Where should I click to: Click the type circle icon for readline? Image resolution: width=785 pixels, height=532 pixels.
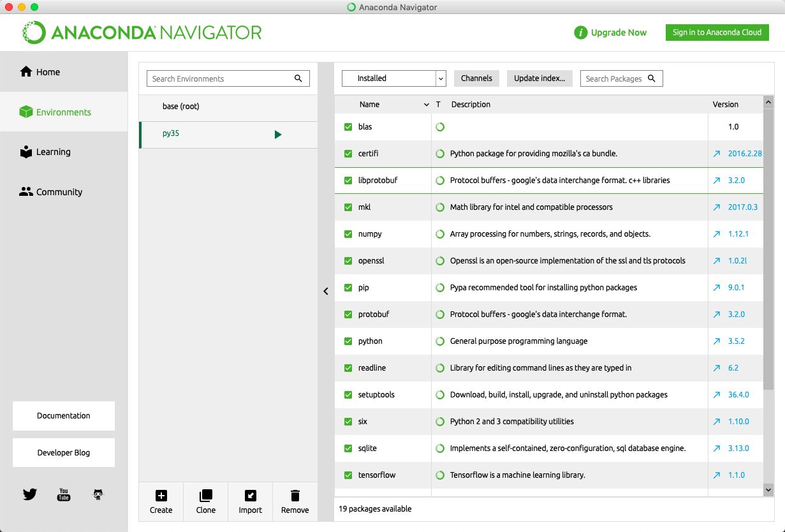(x=439, y=368)
